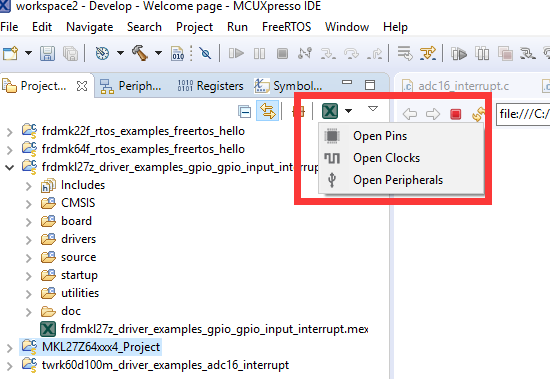
Task: Click the Drop to Frame icon
Action: tap(405, 53)
